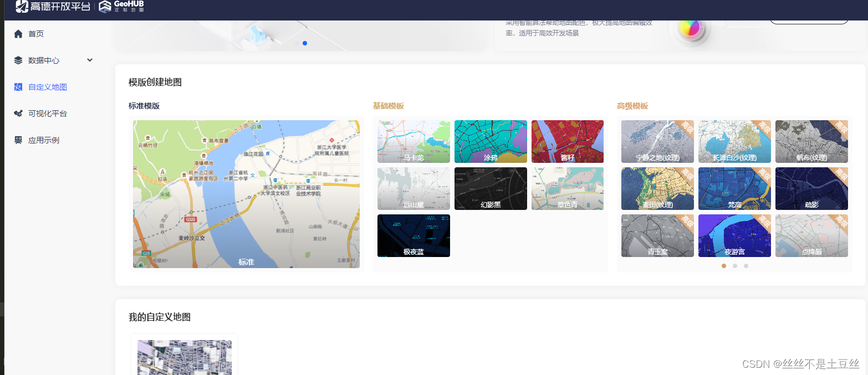The image size is (868, 375).
Task: Select the 极夜蓝 template
Action: 413,235
